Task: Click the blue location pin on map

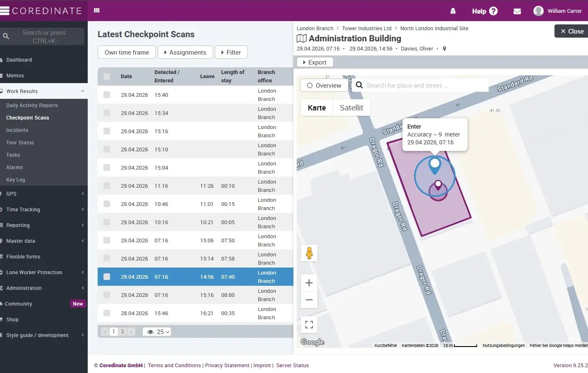Action: 434,166
